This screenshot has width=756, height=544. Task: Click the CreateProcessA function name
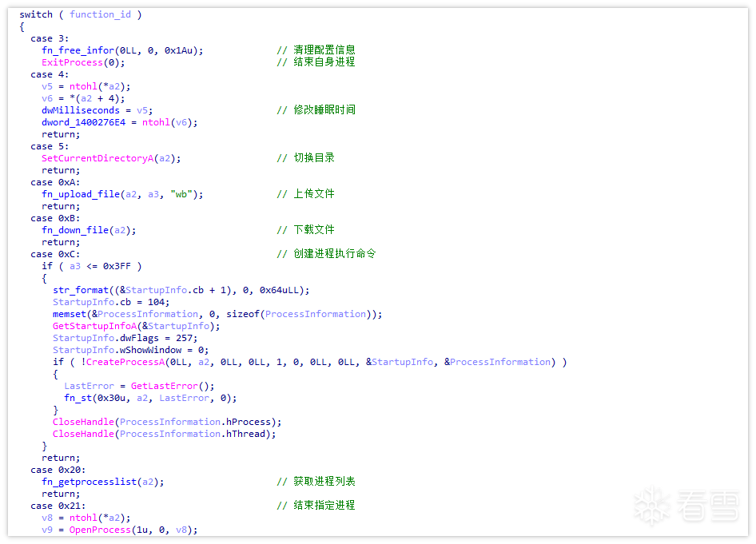125,362
